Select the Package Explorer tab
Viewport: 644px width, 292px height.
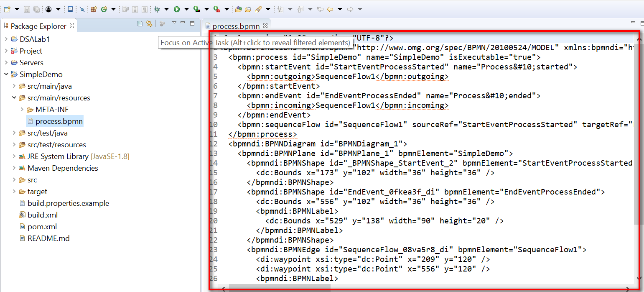(38, 26)
